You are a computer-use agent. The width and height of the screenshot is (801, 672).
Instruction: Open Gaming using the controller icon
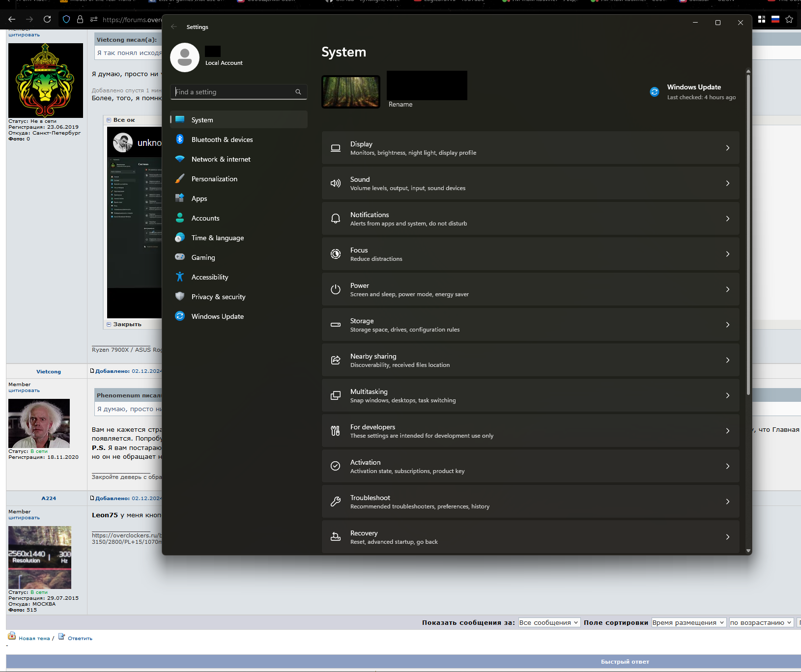pos(180,257)
